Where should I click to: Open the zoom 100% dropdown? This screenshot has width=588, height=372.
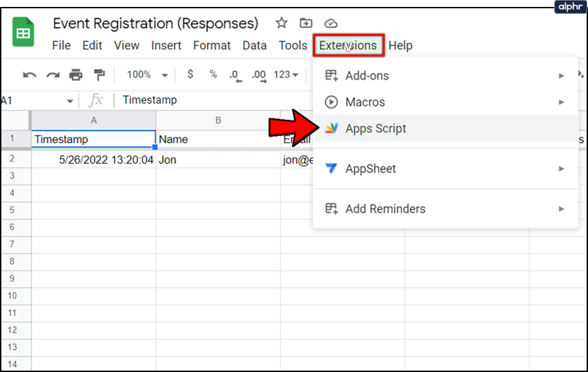[x=147, y=75]
